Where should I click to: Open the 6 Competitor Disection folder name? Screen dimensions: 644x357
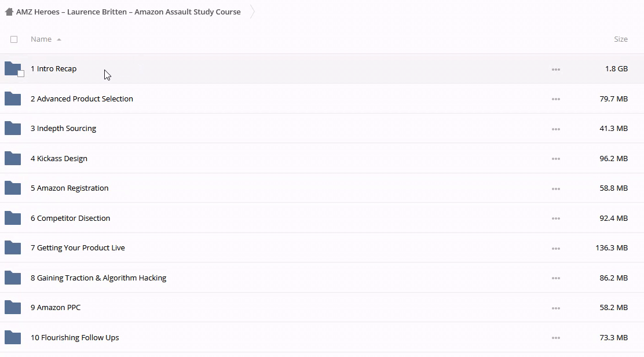coord(70,218)
